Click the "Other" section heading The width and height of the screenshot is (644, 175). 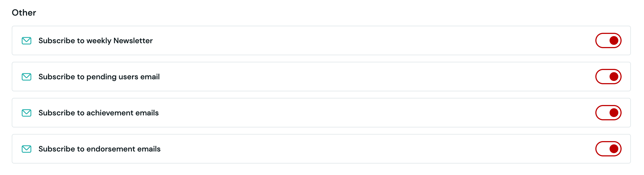24,13
